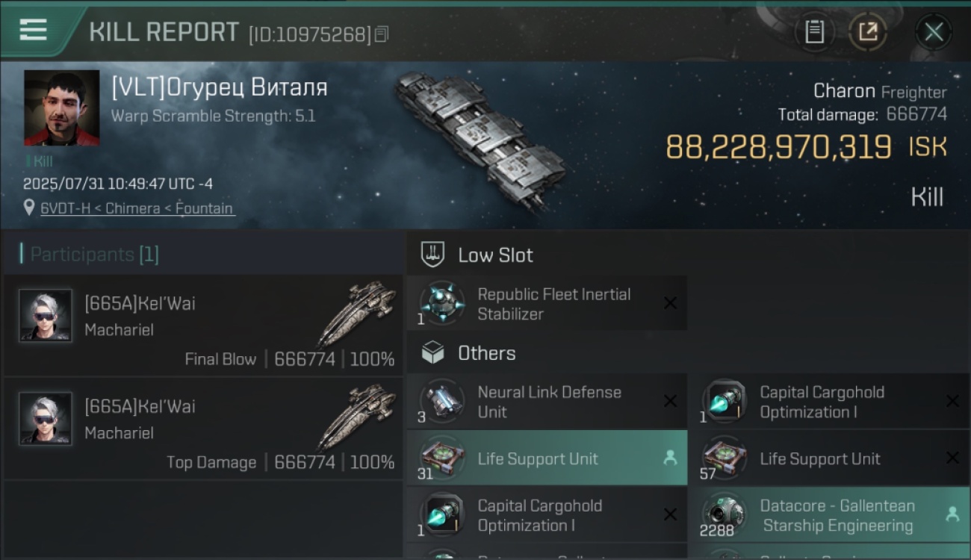Open the clipboard notes icon
Viewport: 971px width, 560px height.
(x=814, y=32)
